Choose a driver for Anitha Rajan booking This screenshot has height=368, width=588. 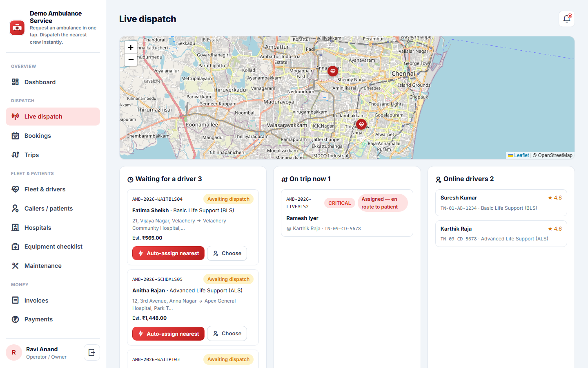tap(227, 334)
